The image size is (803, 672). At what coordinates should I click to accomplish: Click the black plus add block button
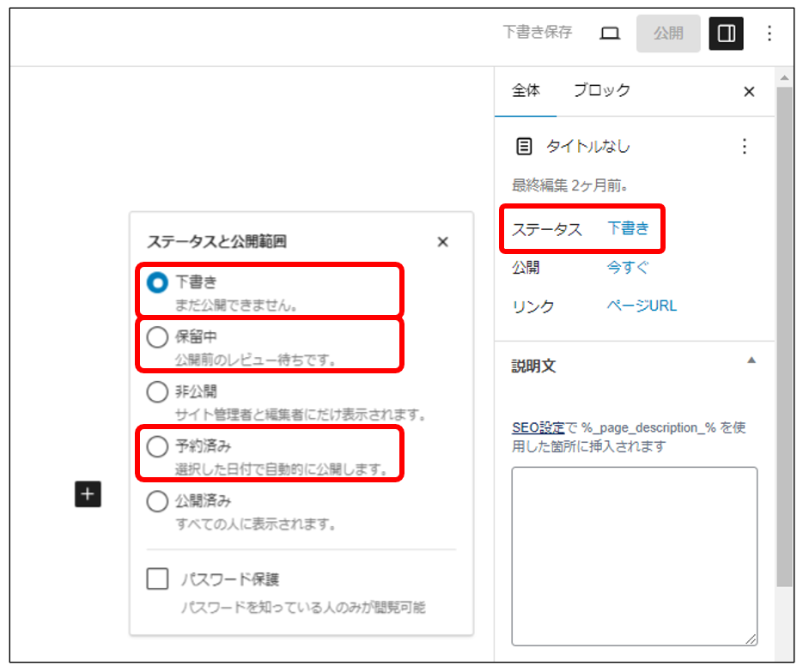point(88,494)
